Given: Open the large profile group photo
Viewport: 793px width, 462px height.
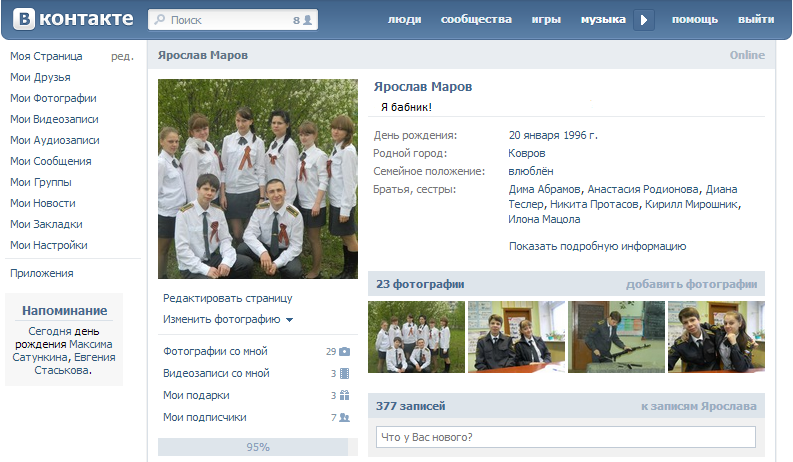Looking at the screenshot, I should pos(258,179).
